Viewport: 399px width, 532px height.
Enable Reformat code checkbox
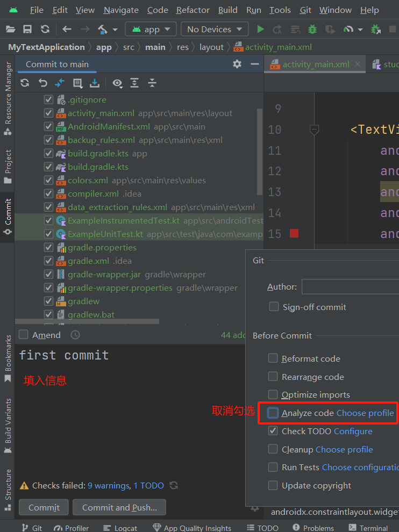(x=273, y=358)
